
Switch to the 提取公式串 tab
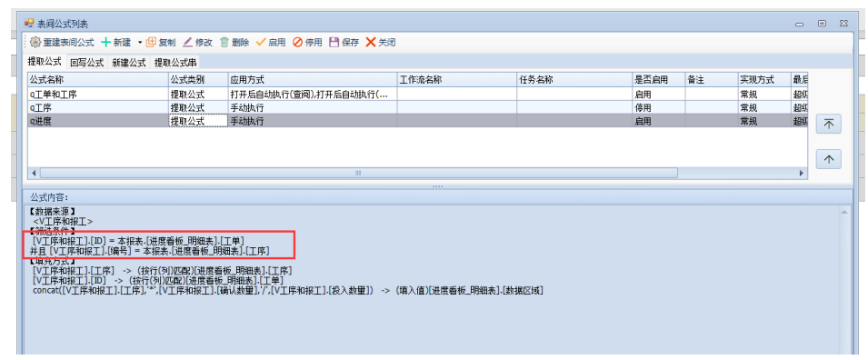click(x=175, y=63)
